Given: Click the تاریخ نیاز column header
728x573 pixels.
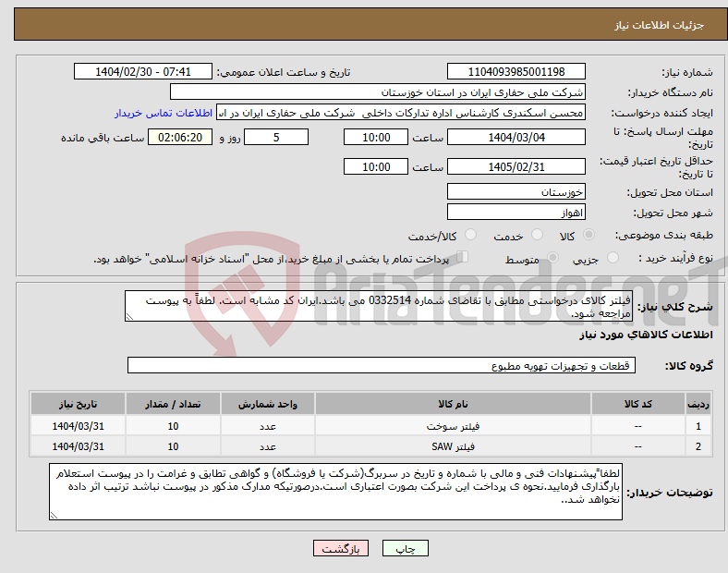Looking at the screenshot, I should [78, 404].
